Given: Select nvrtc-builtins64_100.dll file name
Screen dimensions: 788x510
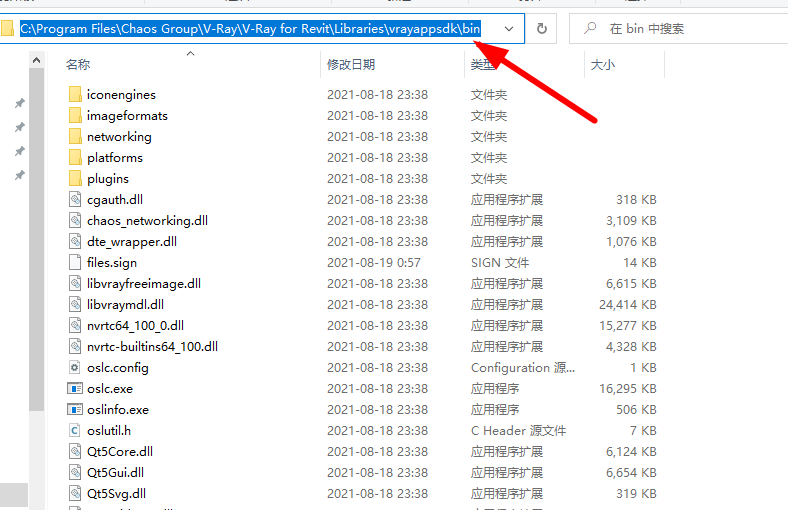Looking at the screenshot, I should (x=152, y=347).
